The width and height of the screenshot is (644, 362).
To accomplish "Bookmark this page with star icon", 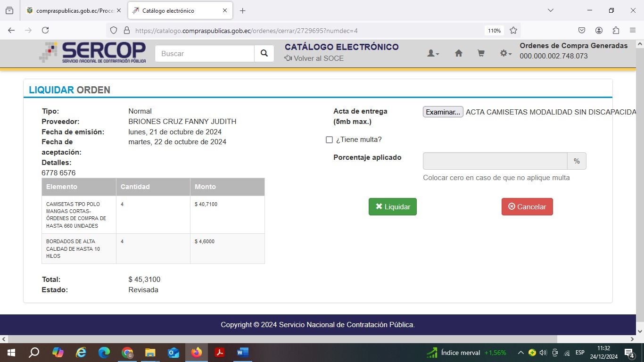I will tap(513, 30).
